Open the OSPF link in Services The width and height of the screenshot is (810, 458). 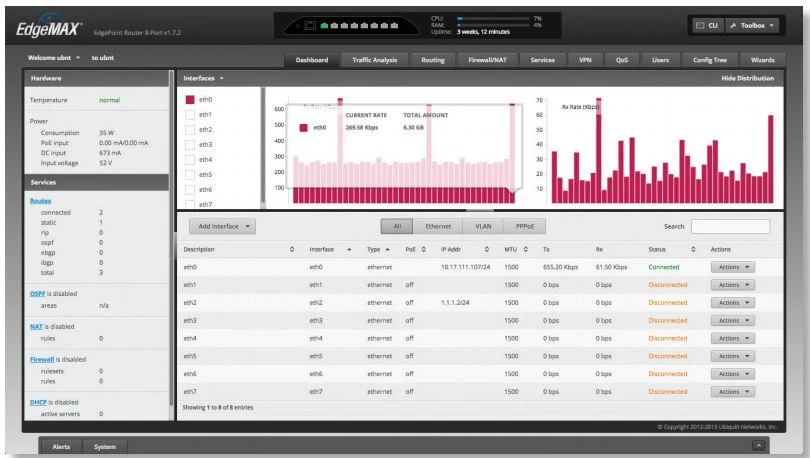tap(42, 293)
